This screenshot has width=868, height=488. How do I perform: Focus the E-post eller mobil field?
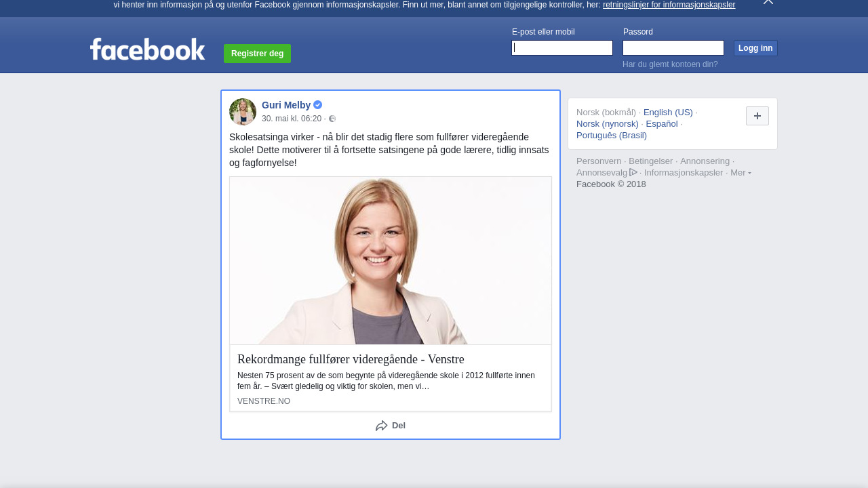tap(562, 47)
